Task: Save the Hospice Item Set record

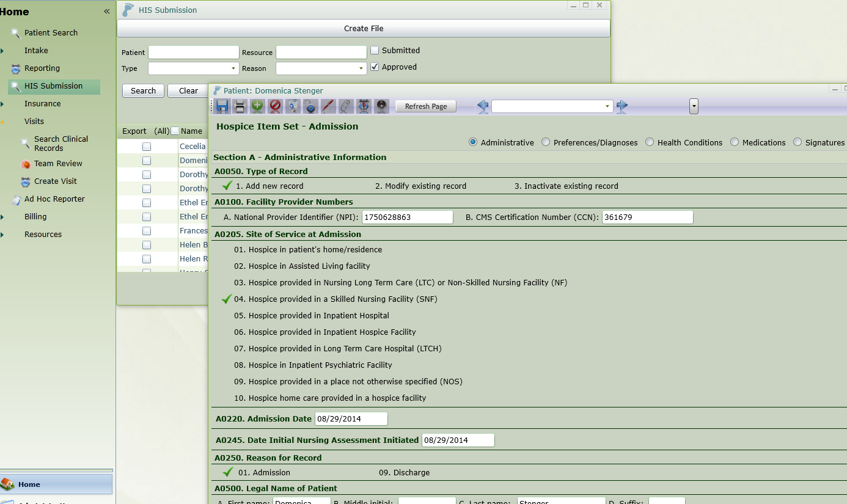Action: tap(221, 106)
